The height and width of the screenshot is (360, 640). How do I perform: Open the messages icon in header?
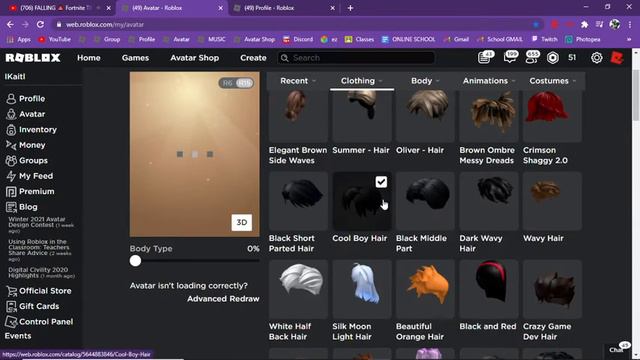[510, 58]
